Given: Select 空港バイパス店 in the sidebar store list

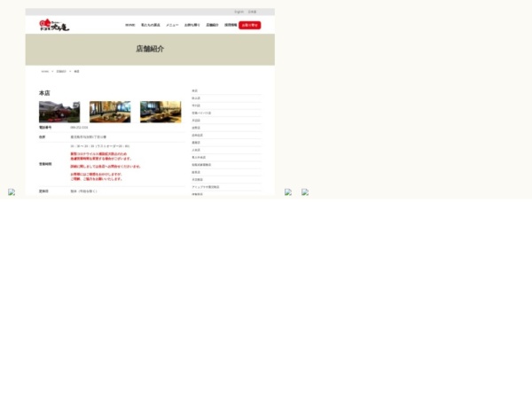Looking at the screenshot, I should (x=201, y=113).
